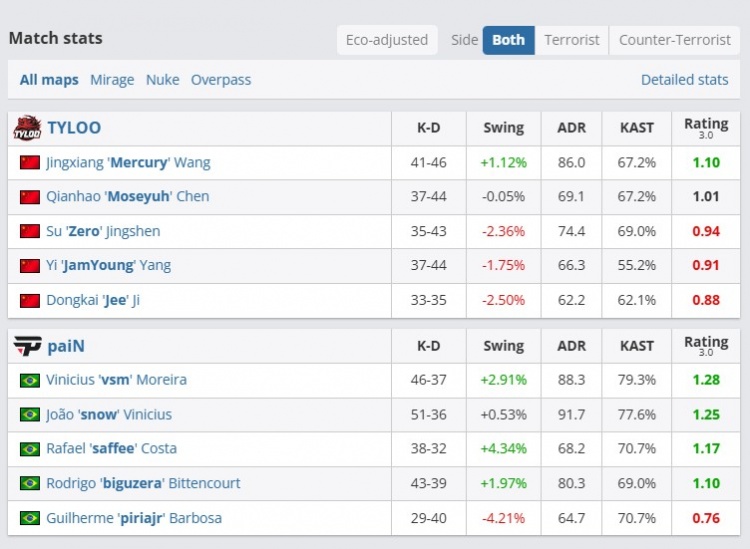Open Yi 'JamYoung' Yang's player profile
The width and height of the screenshot is (750, 549).
[x=108, y=265]
